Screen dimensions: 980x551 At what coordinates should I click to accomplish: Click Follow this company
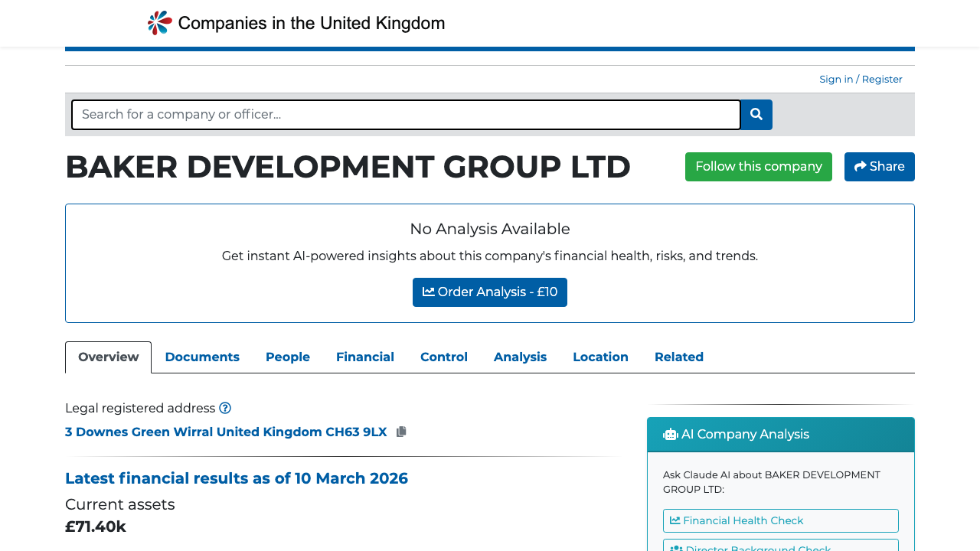click(758, 166)
